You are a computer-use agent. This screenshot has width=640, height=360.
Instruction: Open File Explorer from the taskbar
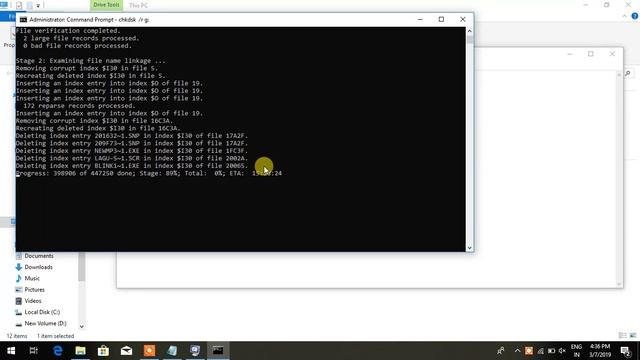(80, 351)
